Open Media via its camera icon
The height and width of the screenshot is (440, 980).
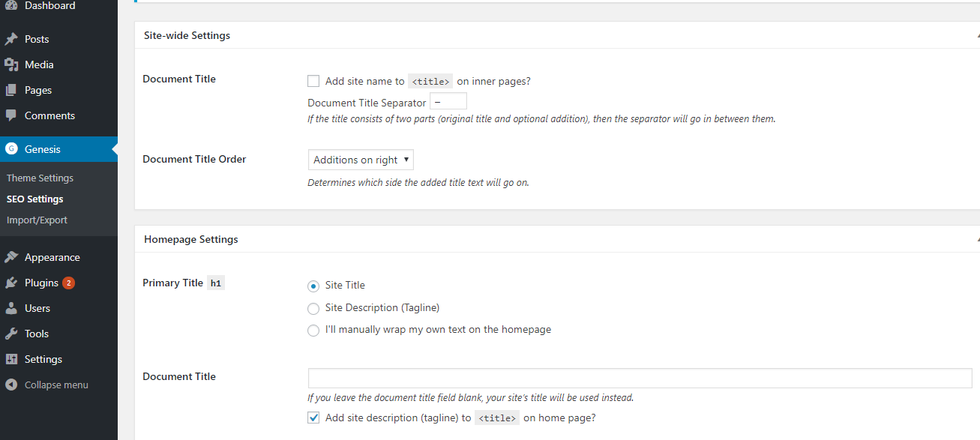(11, 64)
